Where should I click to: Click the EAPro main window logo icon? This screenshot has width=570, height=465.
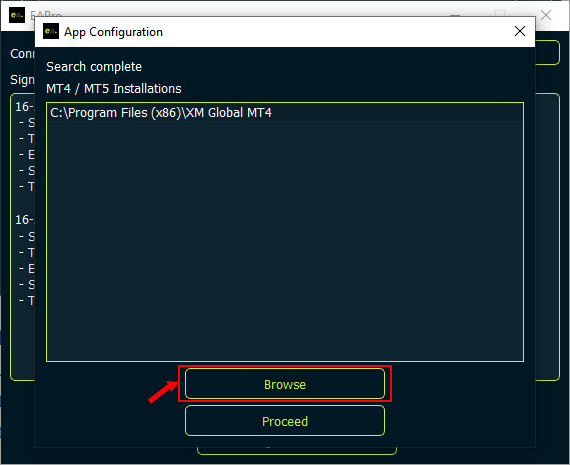[17, 15]
